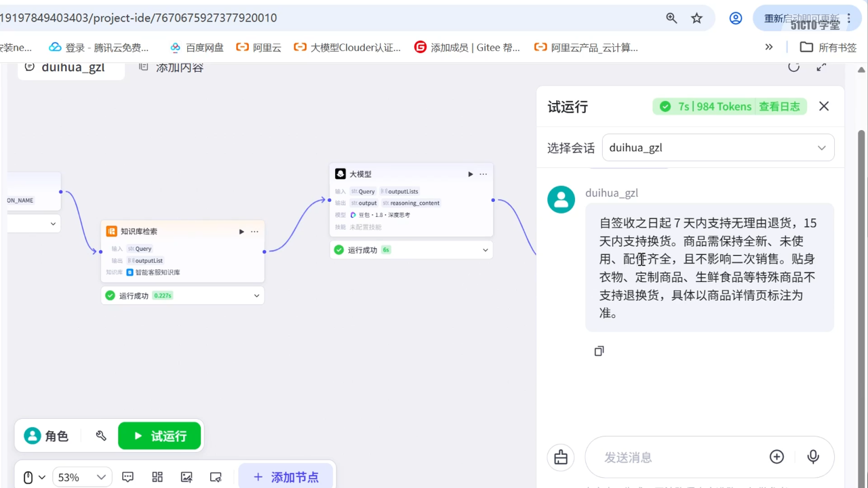Viewport: 868px width, 488px height.
Task: Open the 53% zoom level dropdown
Action: click(x=82, y=477)
